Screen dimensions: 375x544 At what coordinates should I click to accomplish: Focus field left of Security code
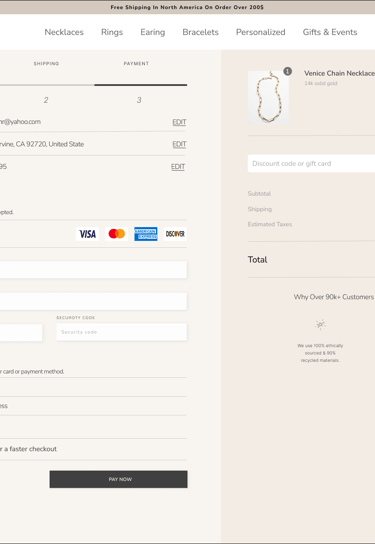(21, 332)
